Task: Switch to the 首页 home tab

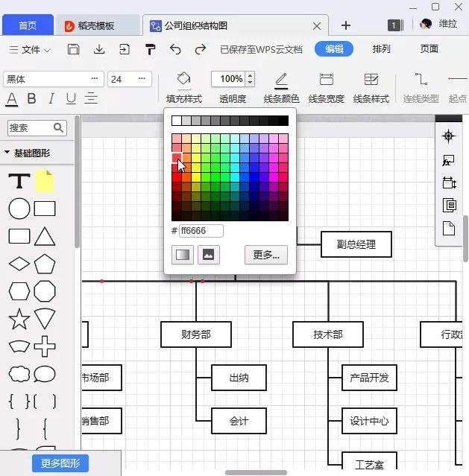Action: 28,25
